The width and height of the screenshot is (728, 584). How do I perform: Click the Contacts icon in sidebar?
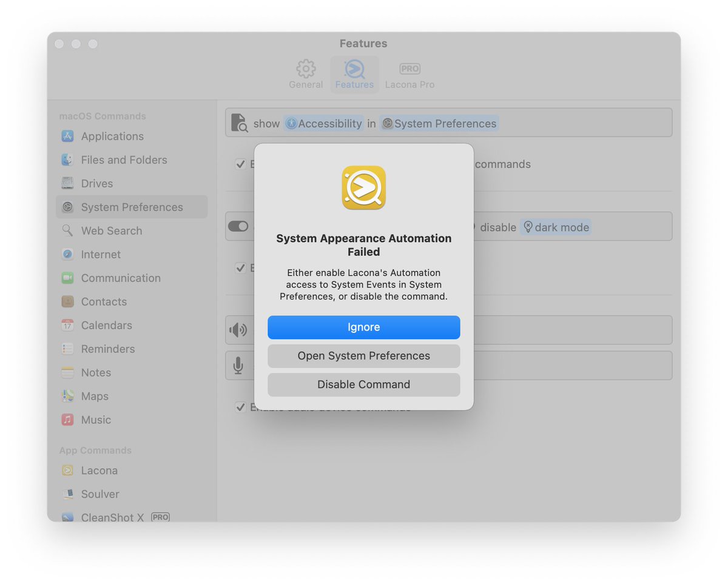[x=67, y=301]
